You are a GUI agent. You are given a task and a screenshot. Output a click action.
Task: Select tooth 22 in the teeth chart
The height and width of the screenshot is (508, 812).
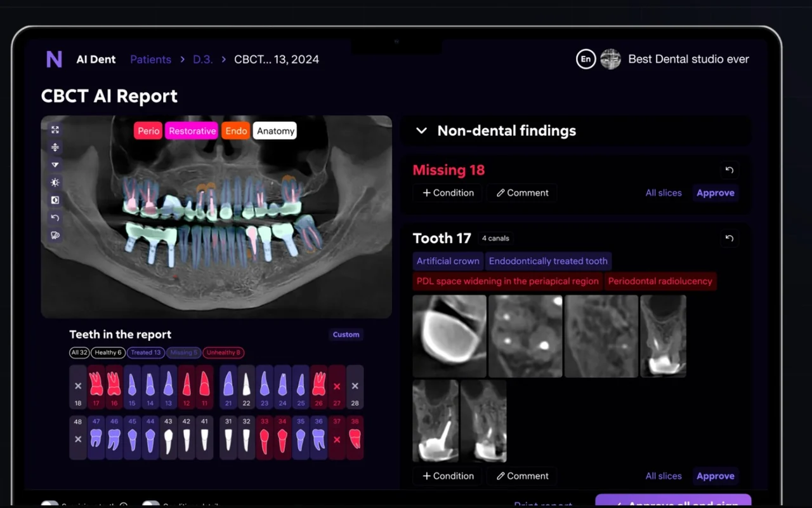246,387
